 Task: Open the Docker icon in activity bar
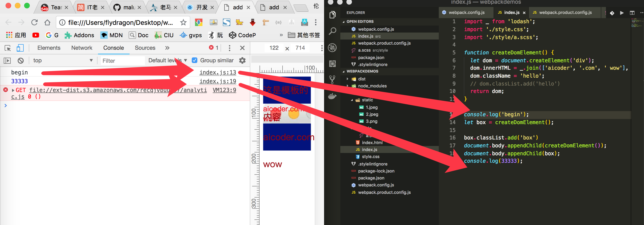click(332, 96)
